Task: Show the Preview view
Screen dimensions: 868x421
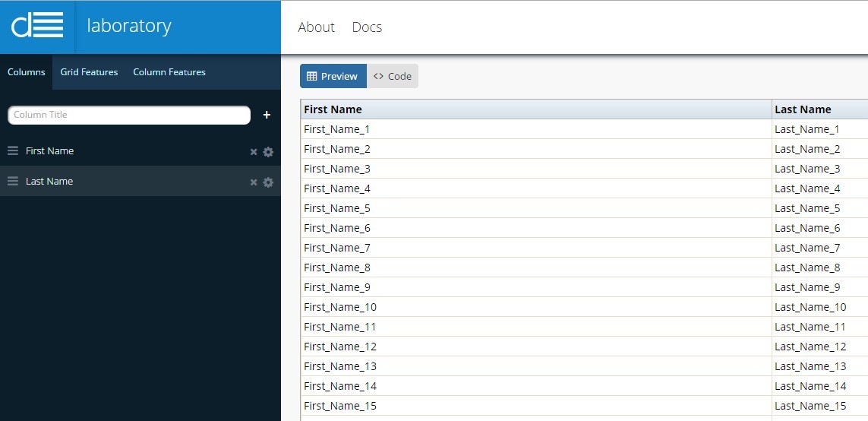Action: pyautogui.click(x=333, y=76)
